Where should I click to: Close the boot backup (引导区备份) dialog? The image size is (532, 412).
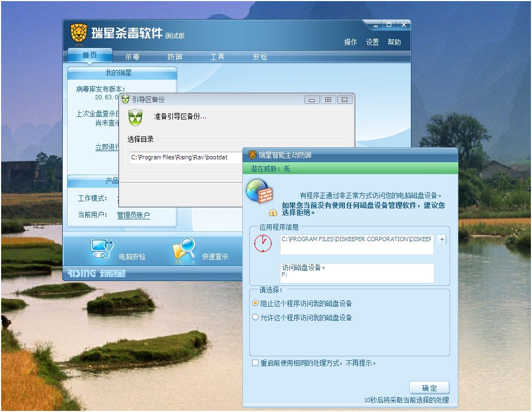click(344, 99)
